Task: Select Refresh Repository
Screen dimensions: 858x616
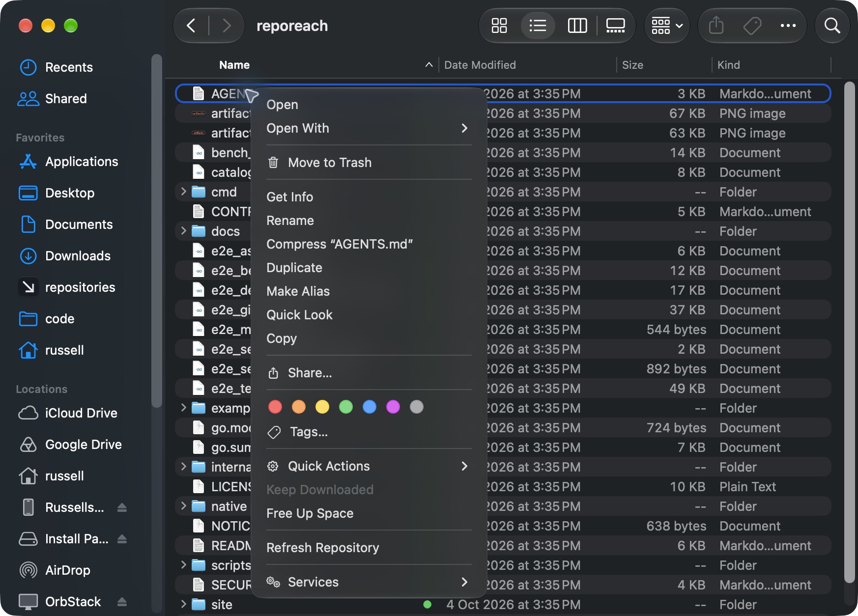Action: (x=369, y=548)
